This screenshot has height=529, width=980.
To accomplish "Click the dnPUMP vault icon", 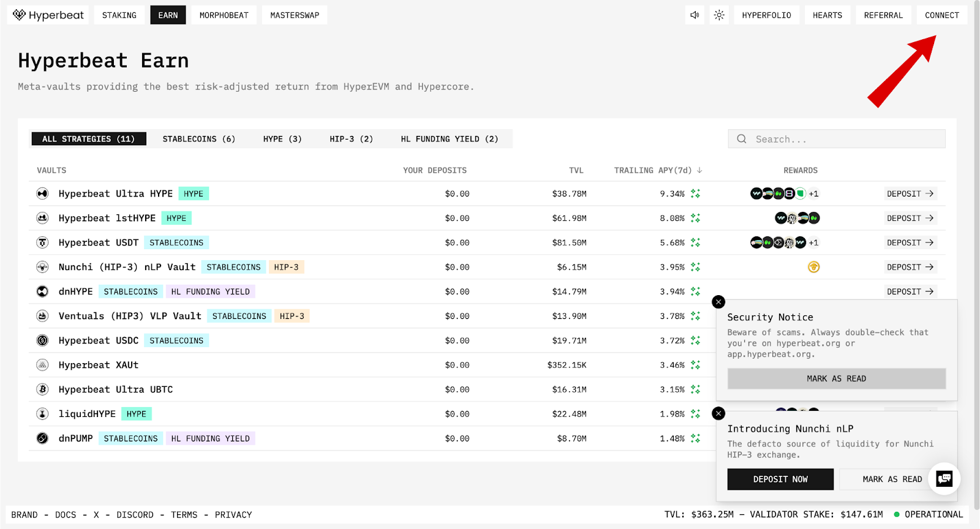I will coord(42,438).
